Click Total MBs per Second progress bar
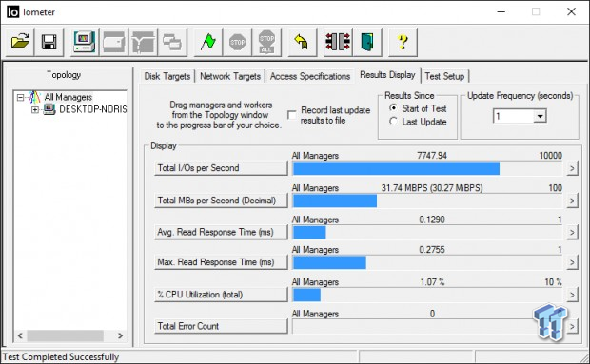Viewport: 590px width, 364px height. tap(427, 201)
